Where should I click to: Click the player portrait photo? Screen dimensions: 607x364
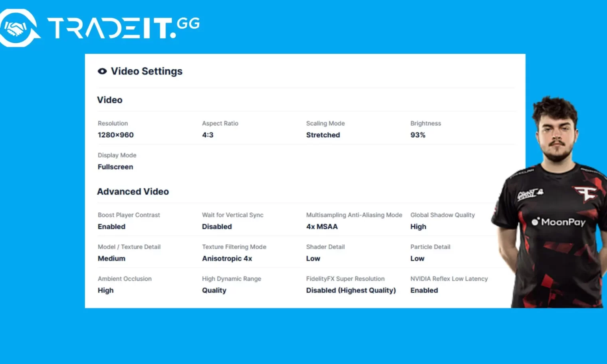[551, 202]
